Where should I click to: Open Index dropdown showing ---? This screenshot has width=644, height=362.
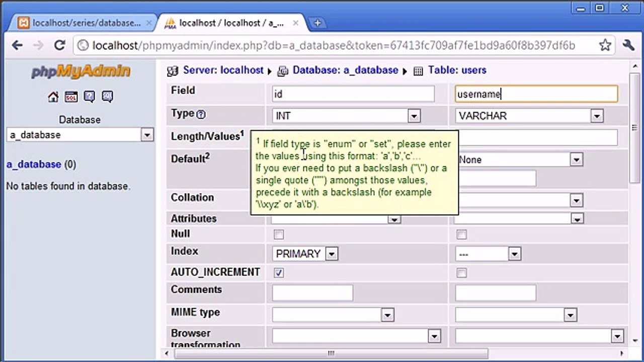tap(488, 254)
